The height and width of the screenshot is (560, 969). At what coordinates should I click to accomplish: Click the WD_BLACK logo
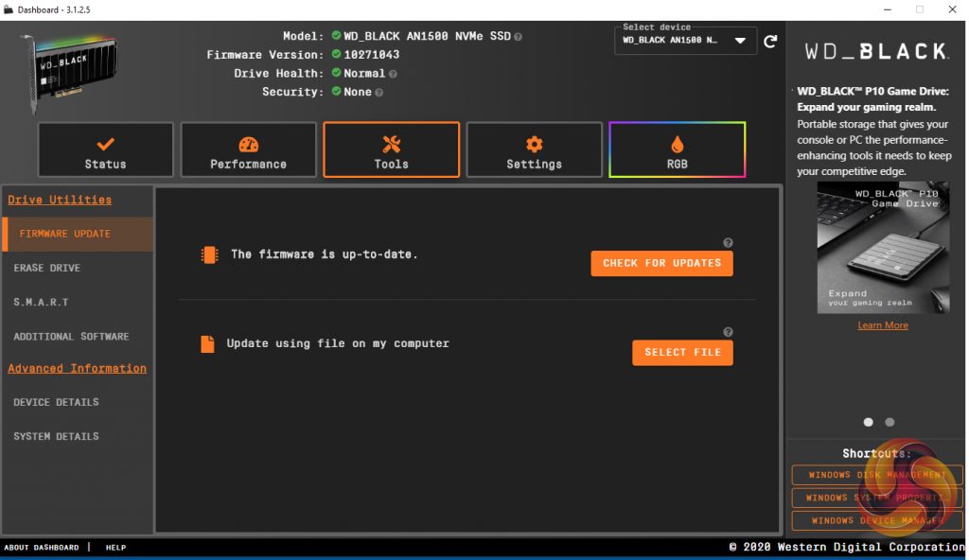point(876,51)
